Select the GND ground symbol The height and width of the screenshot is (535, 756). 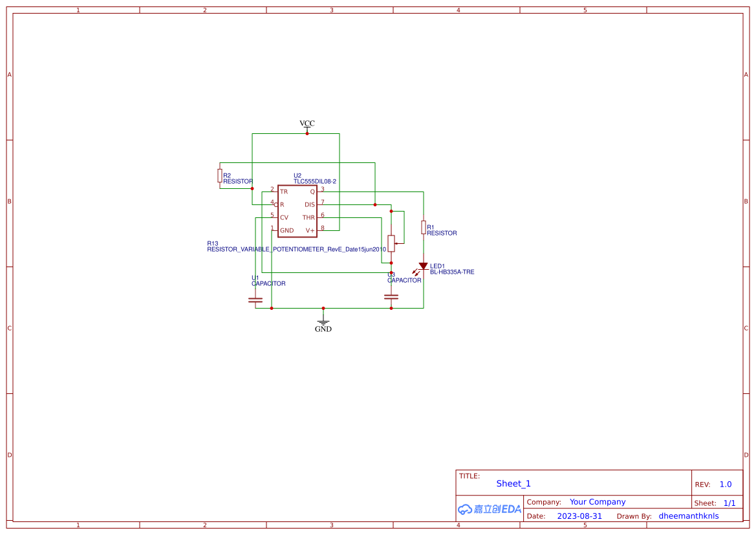[x=323, y=322]
